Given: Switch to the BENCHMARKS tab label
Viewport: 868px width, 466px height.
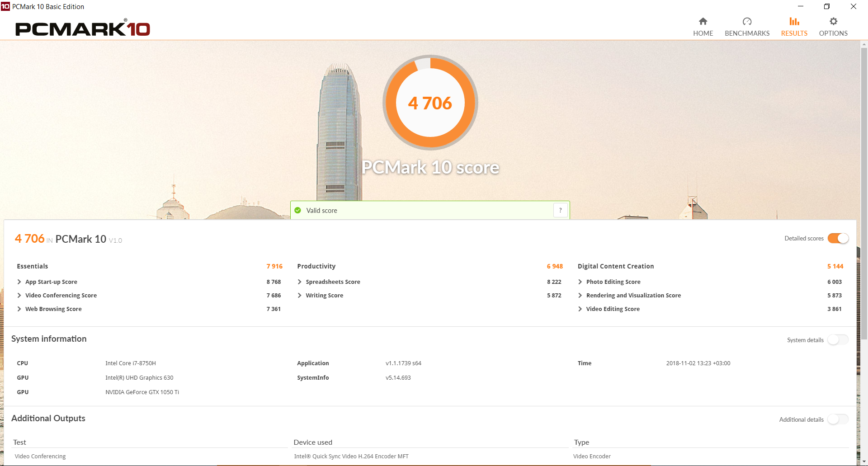Looking at the screenshot, I should (747, 33).
